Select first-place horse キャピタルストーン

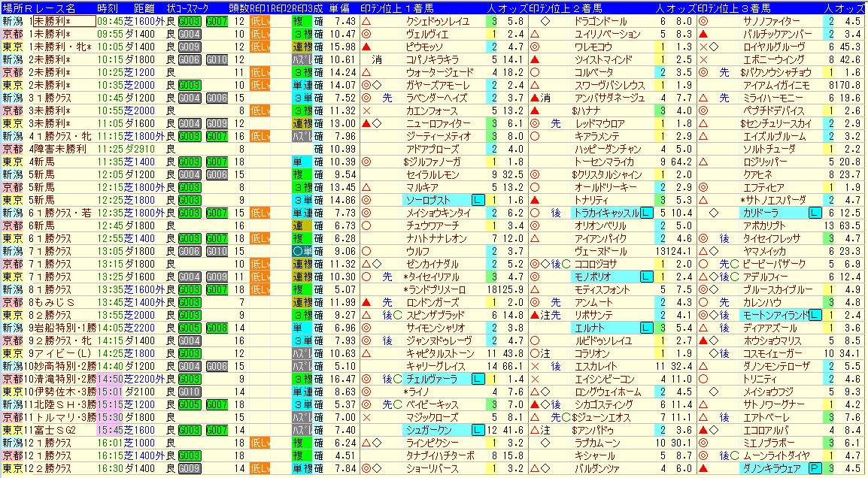pos(441,353)
